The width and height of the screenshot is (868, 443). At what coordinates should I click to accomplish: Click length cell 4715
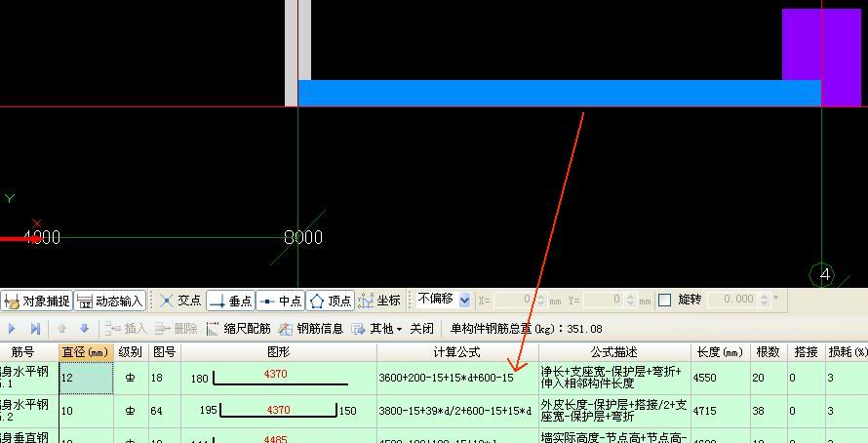tap(720, 411)
